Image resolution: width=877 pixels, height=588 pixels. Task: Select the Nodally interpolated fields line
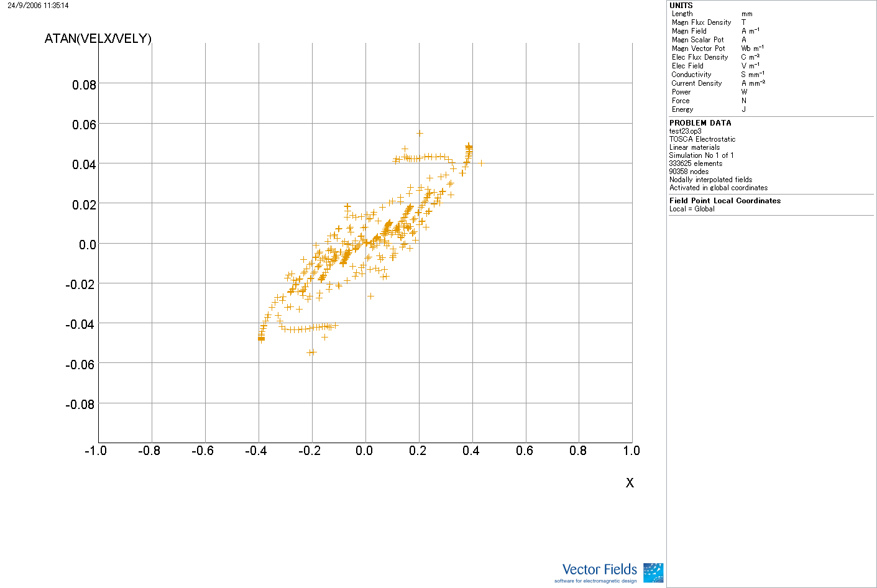click(x=710, y=180)
